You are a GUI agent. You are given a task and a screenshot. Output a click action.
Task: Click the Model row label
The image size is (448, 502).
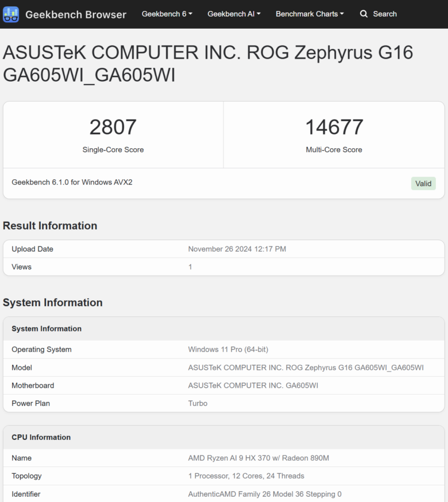22,368
